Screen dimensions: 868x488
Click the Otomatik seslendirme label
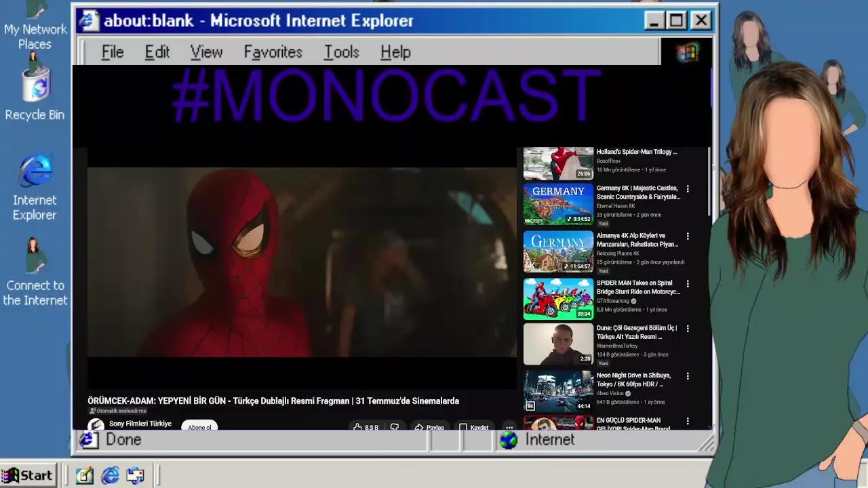pyautogui.click(x=118, y=411)
